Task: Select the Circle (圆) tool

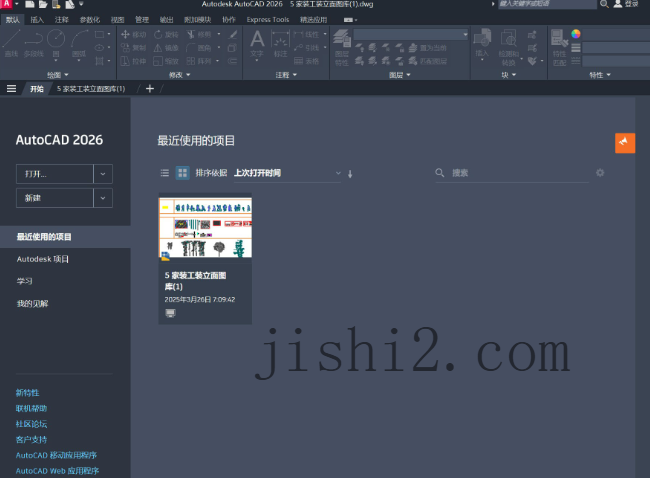Action: [x=56, y=44]
